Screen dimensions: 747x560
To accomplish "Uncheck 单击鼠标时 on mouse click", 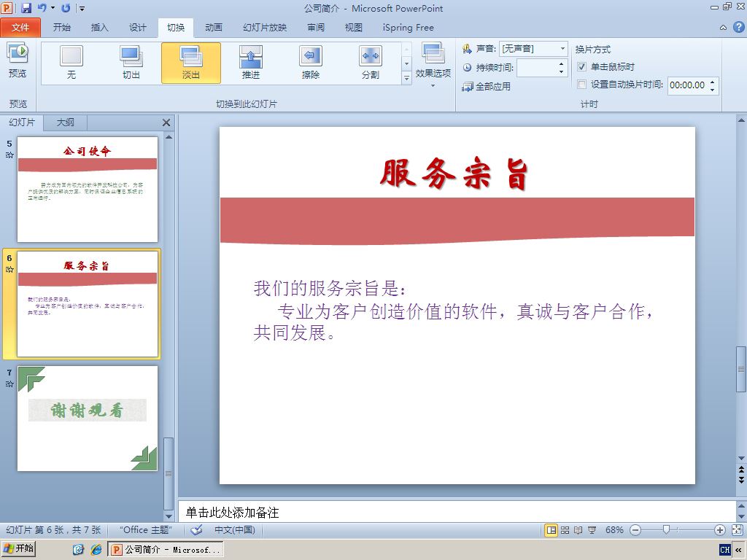I will 581,66.
